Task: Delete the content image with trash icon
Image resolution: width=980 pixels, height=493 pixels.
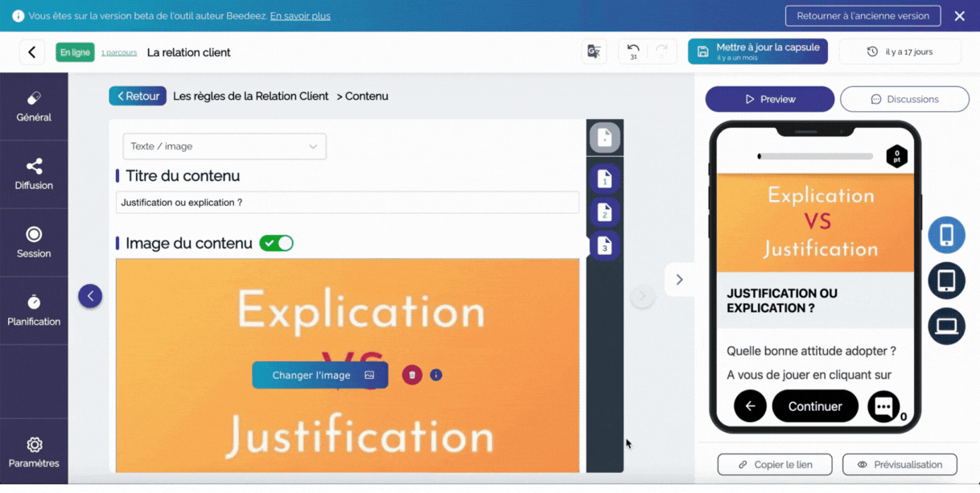Action: click(412, 375)
